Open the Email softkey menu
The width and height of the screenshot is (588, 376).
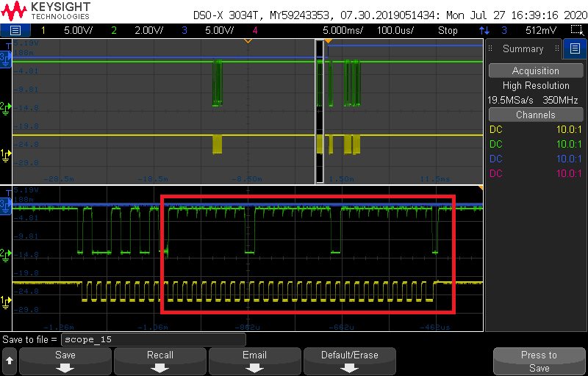click(255, 361)
